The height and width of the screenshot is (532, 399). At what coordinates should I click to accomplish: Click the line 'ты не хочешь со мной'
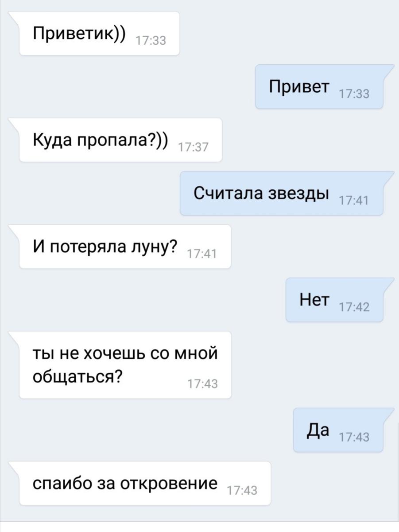(x=125, y=354)
